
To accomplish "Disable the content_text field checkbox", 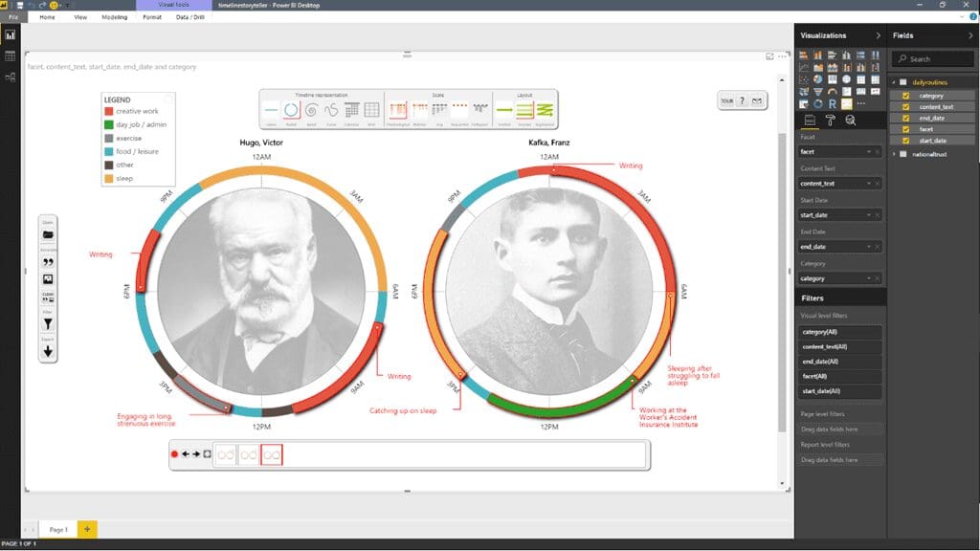I will (x=906, y=107).
